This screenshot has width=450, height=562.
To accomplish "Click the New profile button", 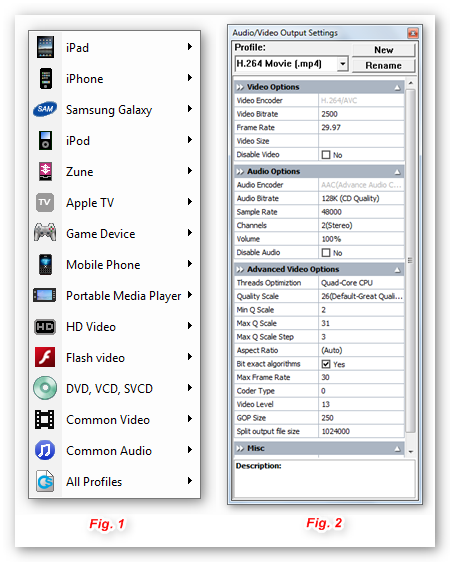I will (x=383, y=50).
